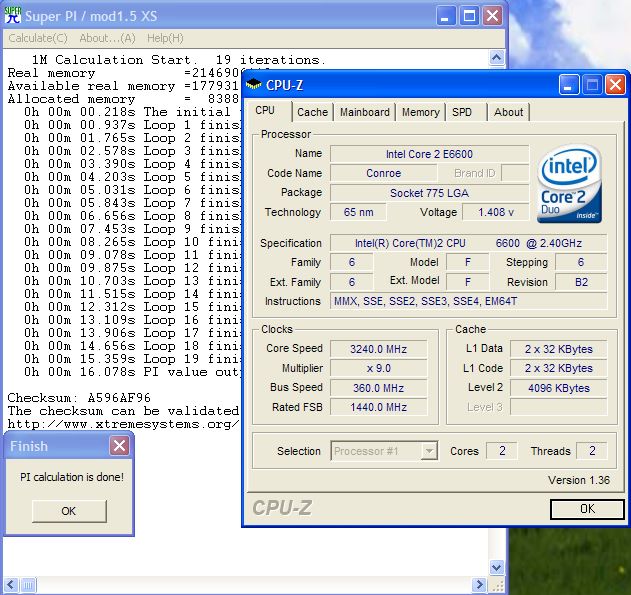Screen dimensions: 631x595
Task: Switch to the About tab in CPU-Z
Action: [x=508, y=112]
